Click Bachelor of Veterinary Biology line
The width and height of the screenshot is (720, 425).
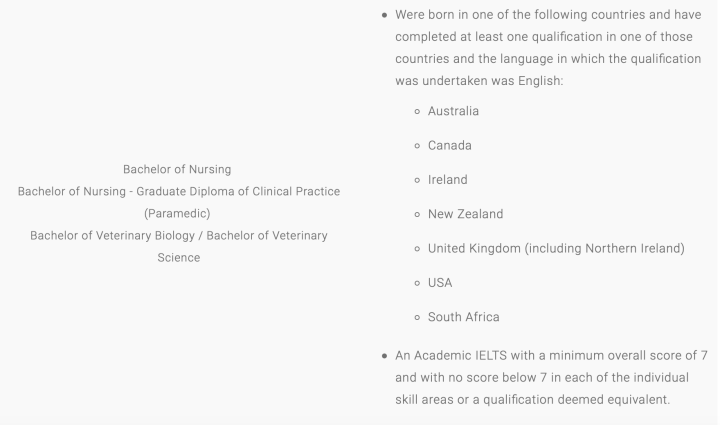[179, 235]
